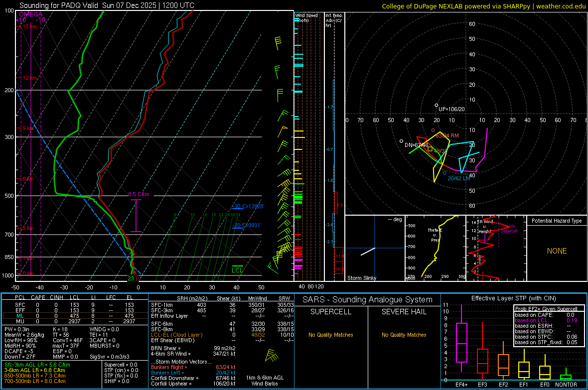588x390 pixels.
Task: Click the Effective Layer STP (with CIN) title
Action: coord(513,298)
